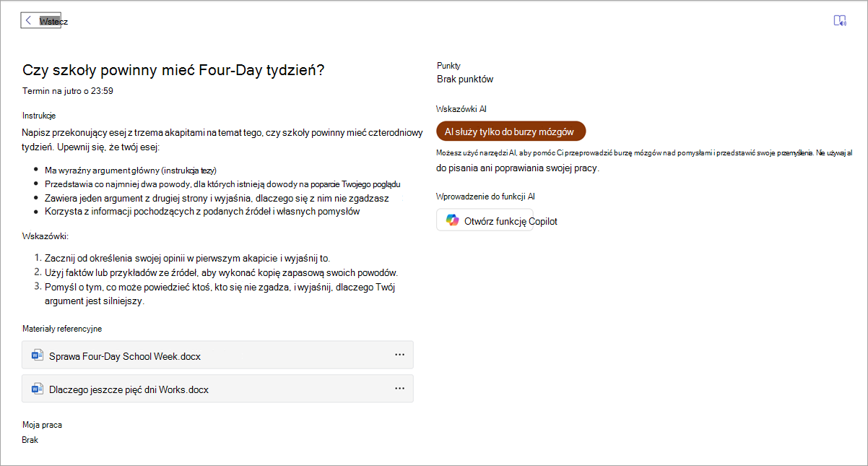Click the Brak punktów points text
The width and height of the screenshot is (868, 466).
[465, 79]
